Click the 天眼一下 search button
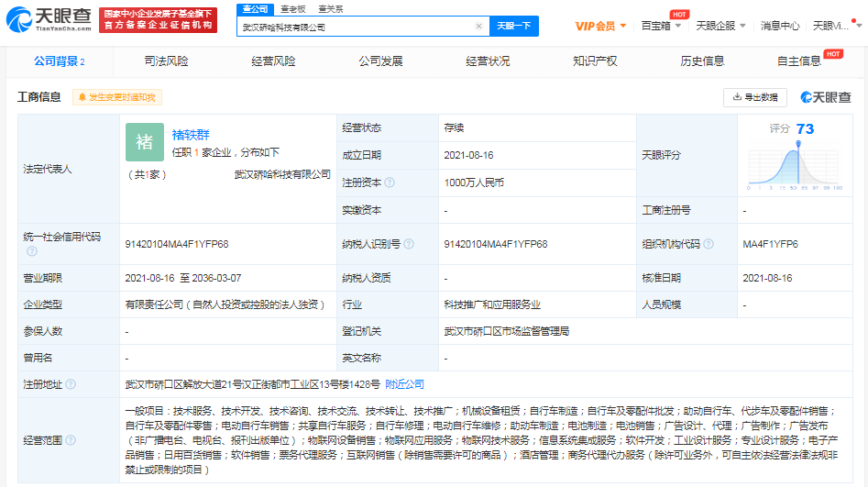868x487 pixels. click(513, 26)
